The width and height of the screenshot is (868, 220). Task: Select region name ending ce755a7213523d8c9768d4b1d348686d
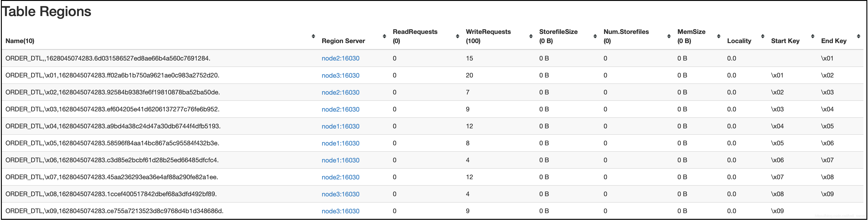point(114,211)
